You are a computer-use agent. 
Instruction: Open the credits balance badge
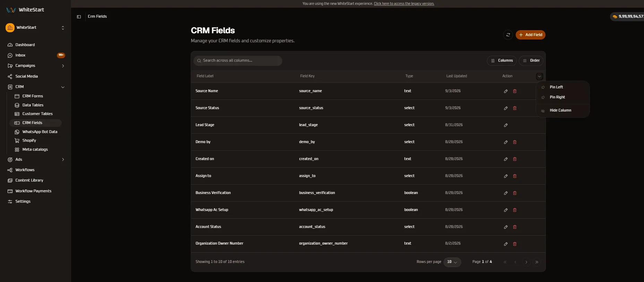coord(627,16)
